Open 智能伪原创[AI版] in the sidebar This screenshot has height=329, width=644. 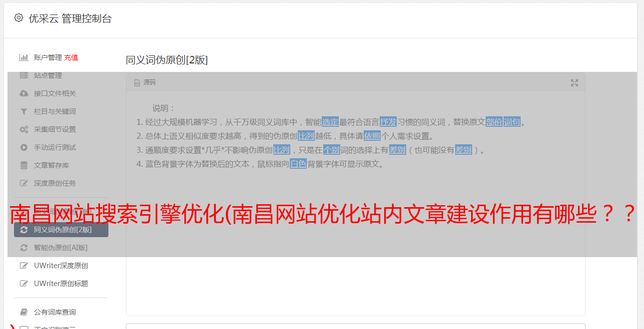pyautogui.click(x=61, y=248)
